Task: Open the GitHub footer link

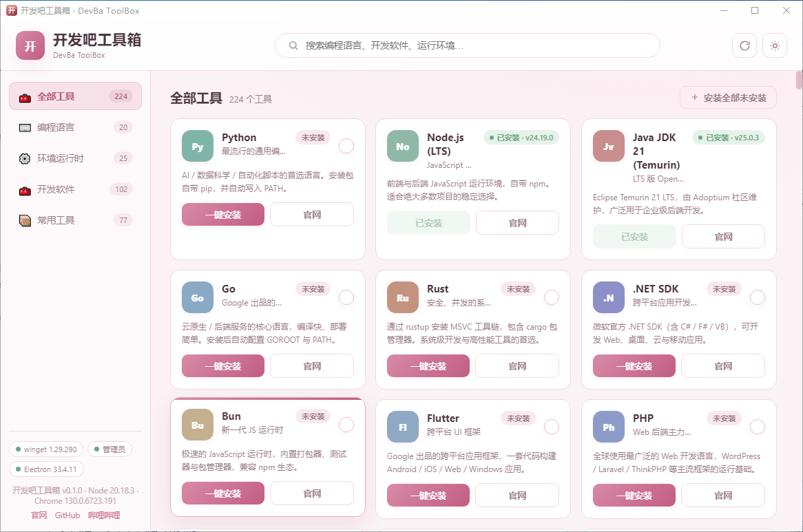Action: pos(67,515)
